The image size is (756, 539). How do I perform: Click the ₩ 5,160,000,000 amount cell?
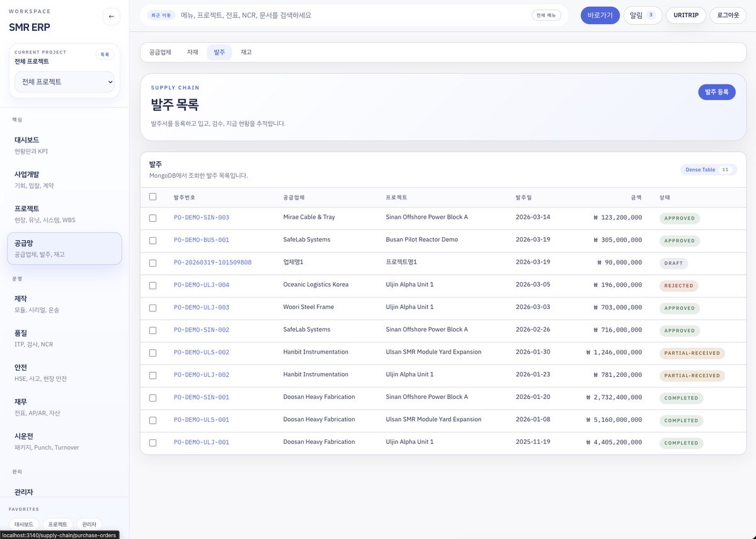[614, 420]
